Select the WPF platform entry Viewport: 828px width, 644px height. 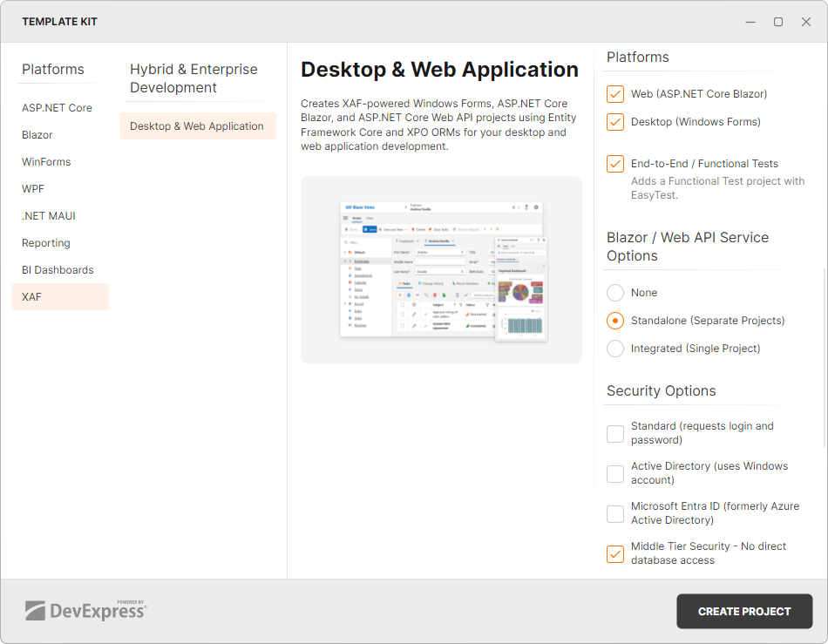point(32,188)
